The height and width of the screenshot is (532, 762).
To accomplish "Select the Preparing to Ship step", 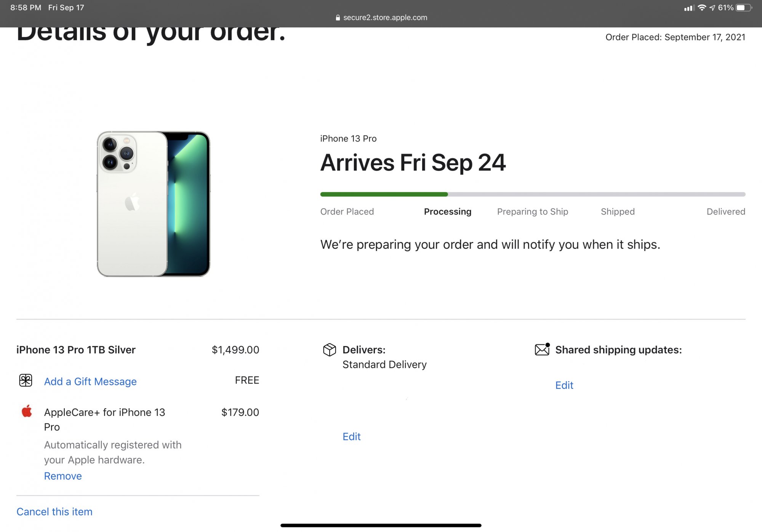I will pos(532,212).
